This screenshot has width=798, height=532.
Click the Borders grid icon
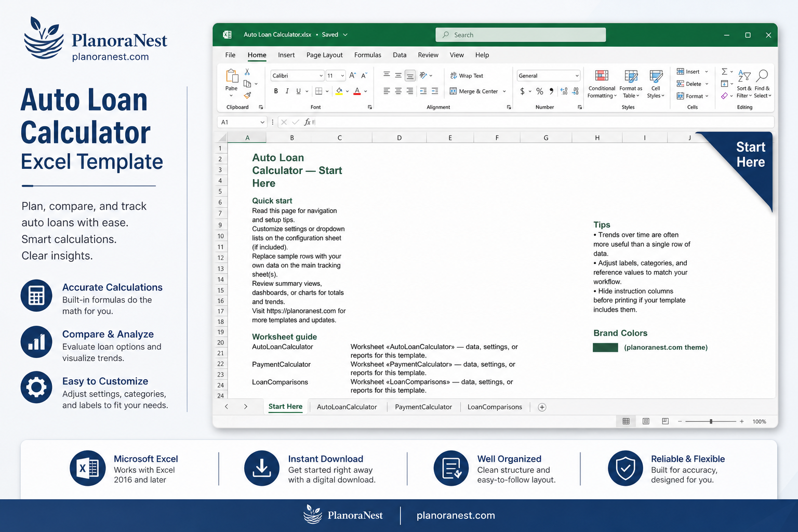point(318,91)
